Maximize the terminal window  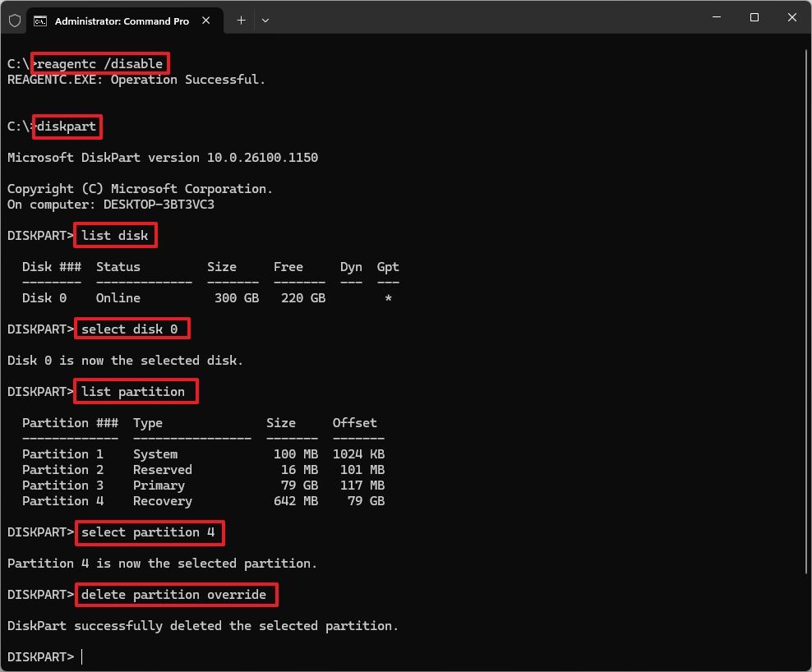tap(754, 18)
